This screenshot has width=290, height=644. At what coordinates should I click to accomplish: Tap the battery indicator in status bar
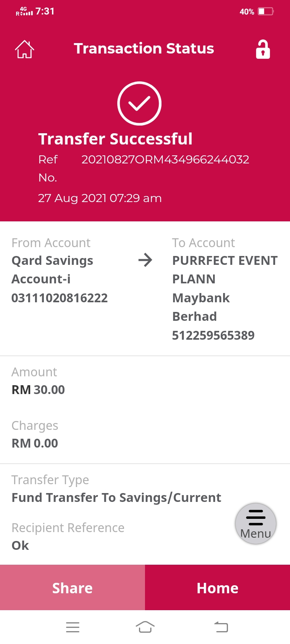266,11
